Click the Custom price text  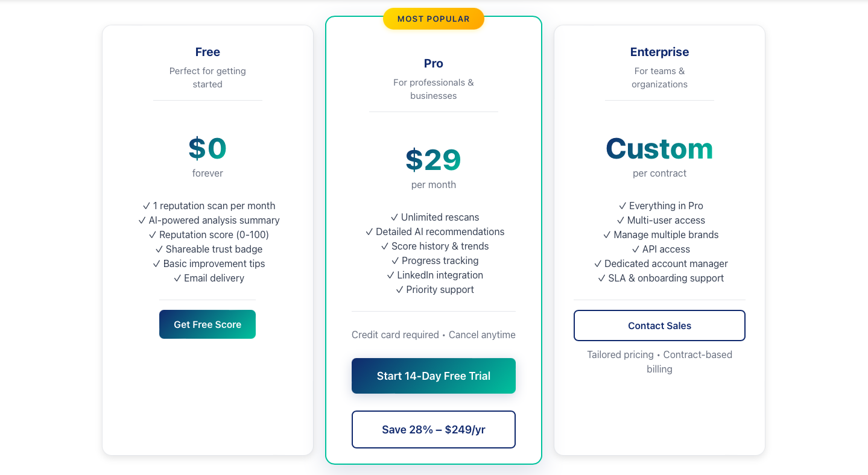pos(659,148)
